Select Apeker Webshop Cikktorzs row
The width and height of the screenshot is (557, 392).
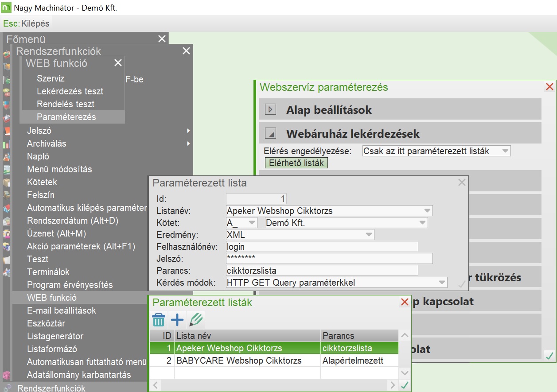(274, 348)
